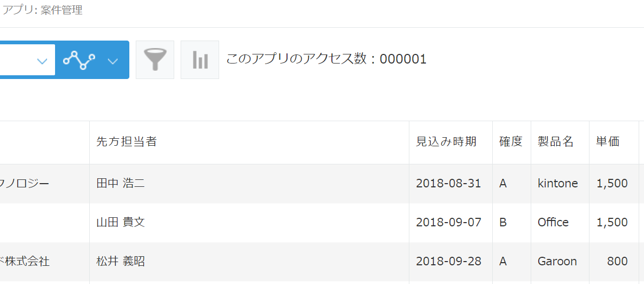Click the Office product cell
This screenshot has height=284, width=644.
tap(553, 222)
